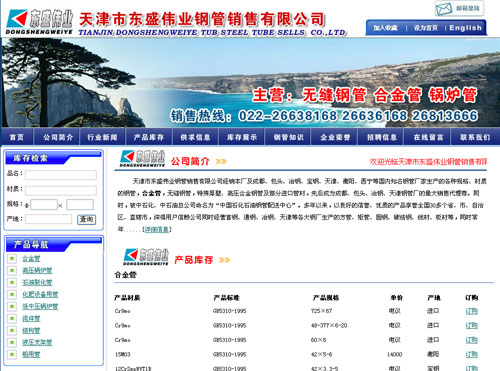Focus the 产地 input field
Viewport: 500px width, 371px height.
pos(49,219)
